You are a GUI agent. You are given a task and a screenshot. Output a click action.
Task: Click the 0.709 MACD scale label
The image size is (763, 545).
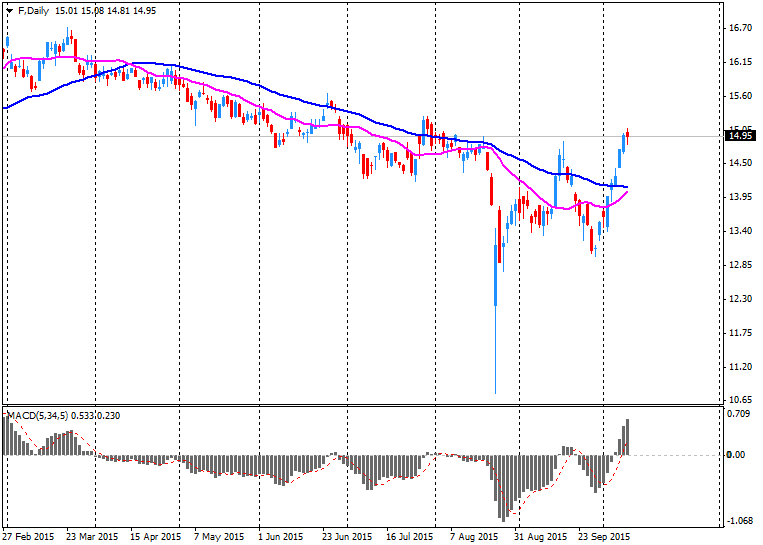click(738, 414)
